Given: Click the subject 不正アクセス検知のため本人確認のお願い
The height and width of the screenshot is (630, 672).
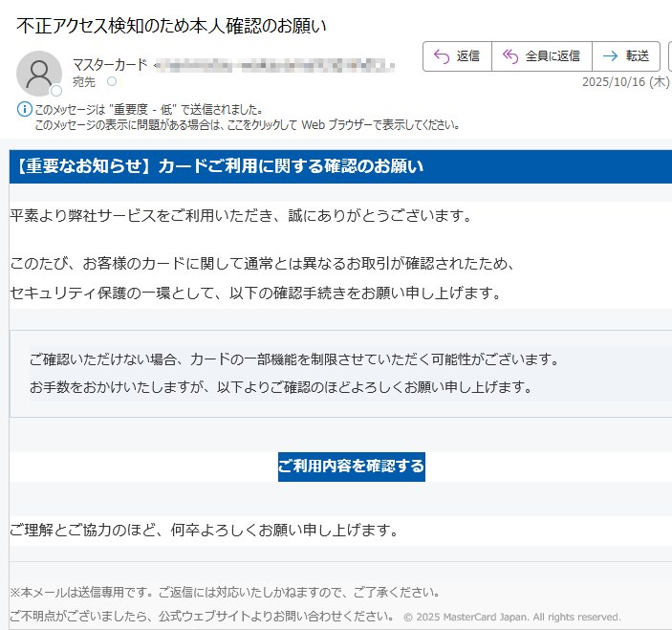Looking at the screenshot, I should 171,26.
